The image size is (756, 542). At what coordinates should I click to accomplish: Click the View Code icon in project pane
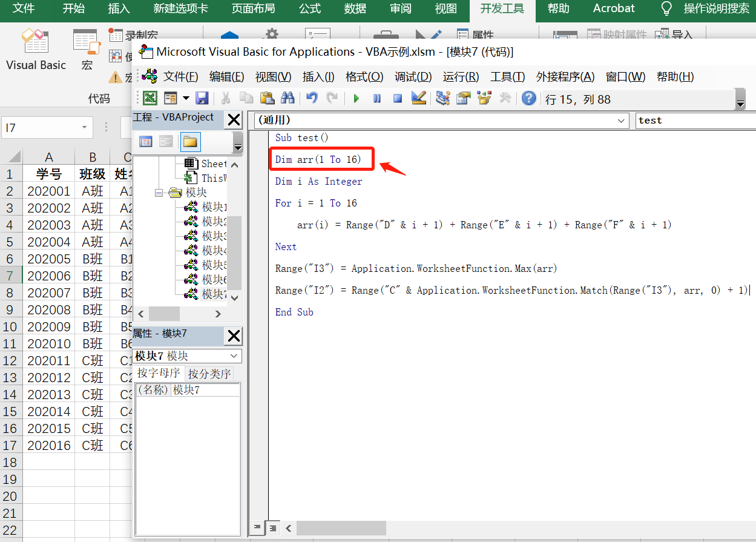point(146,142)
